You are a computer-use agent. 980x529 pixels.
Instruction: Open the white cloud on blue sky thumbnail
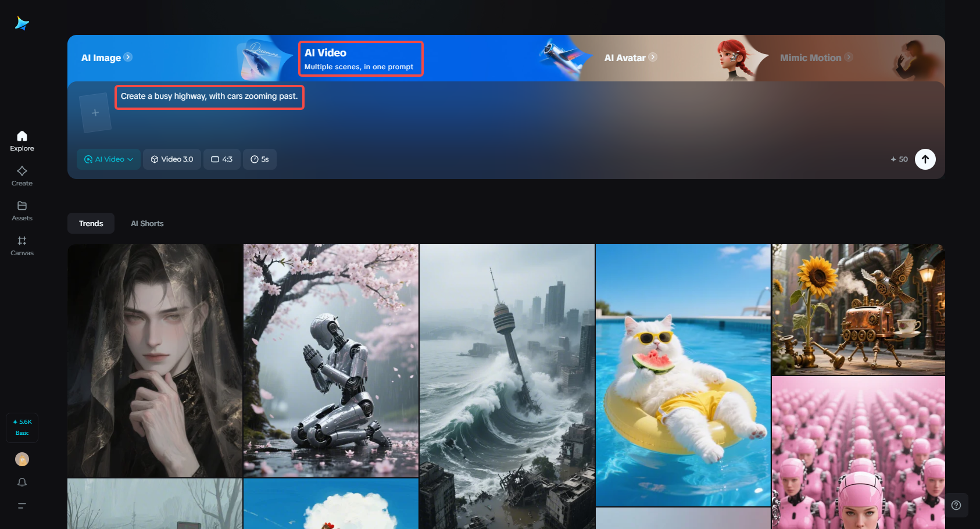331,503
